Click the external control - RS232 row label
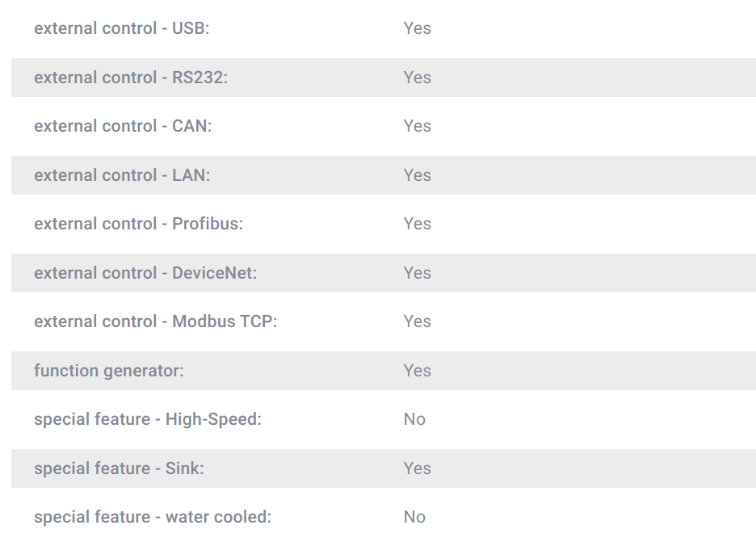This screenshot has width=756, height=546. (x=131, y=78)
